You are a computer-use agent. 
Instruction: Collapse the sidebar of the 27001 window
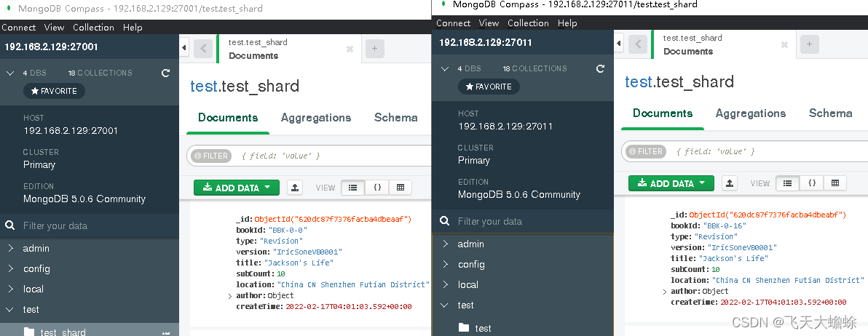point(184,48)
